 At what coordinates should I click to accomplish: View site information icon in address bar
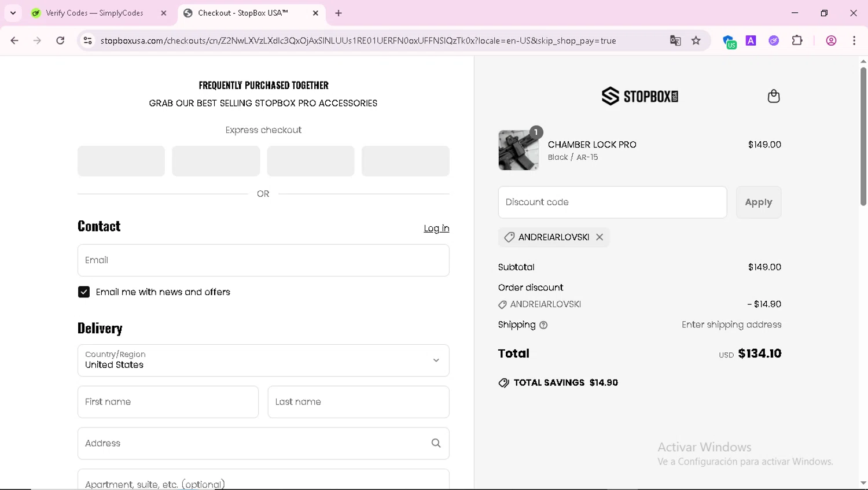tap(88, 40)
